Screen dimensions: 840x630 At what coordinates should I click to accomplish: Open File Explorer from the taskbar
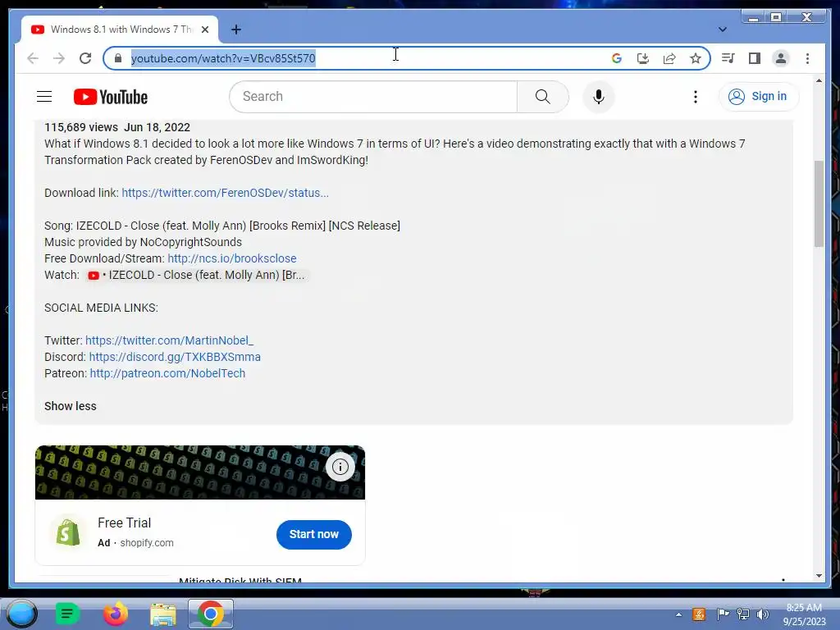tap(163, 614)
